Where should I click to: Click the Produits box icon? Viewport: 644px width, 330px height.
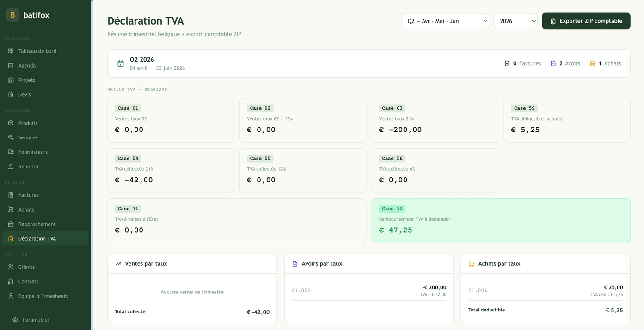click(x=11, y=123)
